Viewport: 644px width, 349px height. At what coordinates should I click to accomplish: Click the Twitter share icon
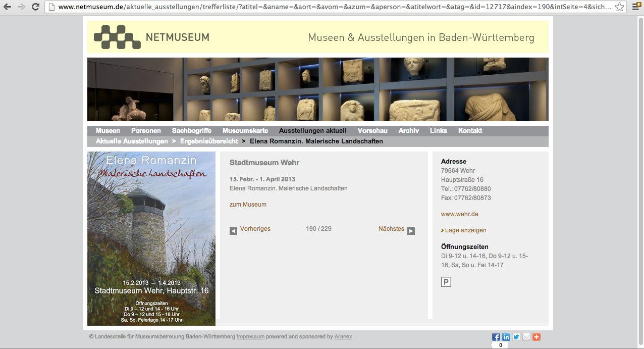coord(516,337)
